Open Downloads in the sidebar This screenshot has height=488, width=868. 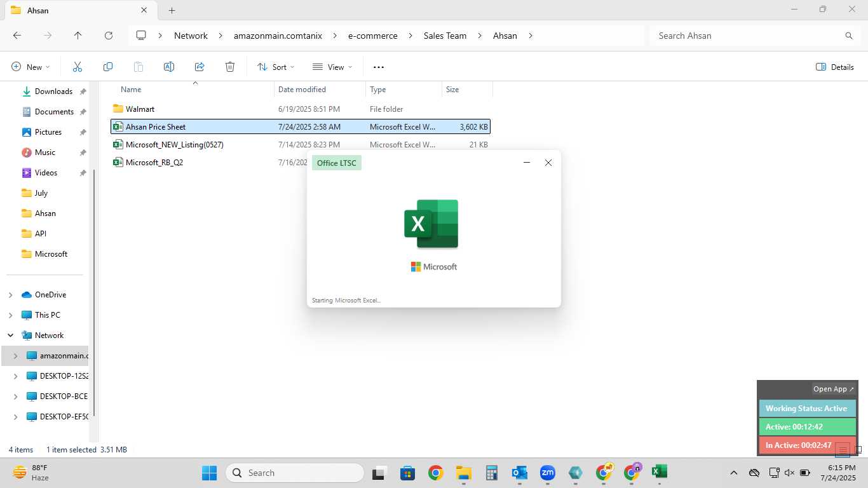tap(53, 91)
